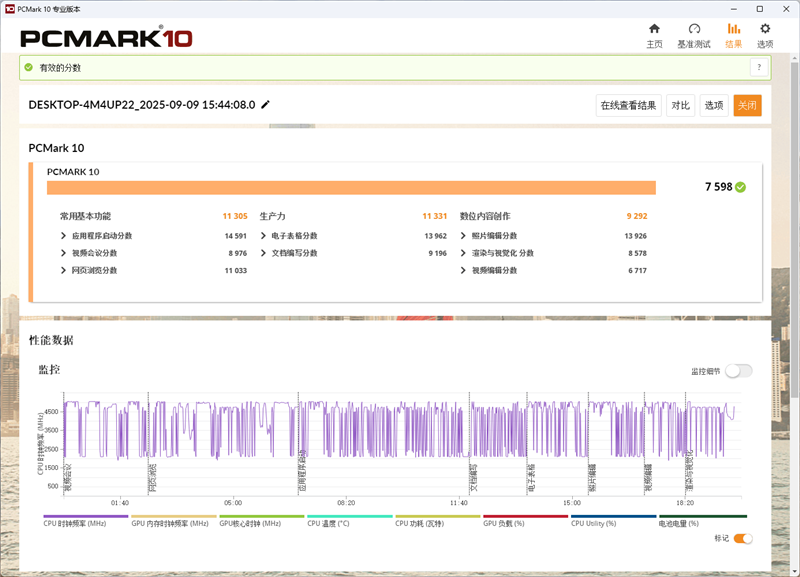Click the 数位内容创作 score 9 292
This screenshot has width=800, height=577.
637,216
